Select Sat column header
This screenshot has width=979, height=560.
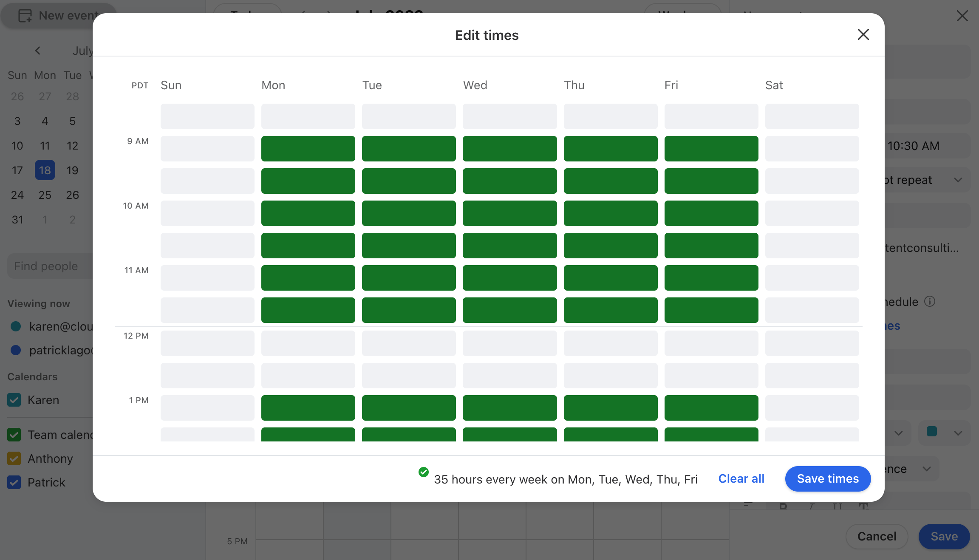(x=774, y=85)
